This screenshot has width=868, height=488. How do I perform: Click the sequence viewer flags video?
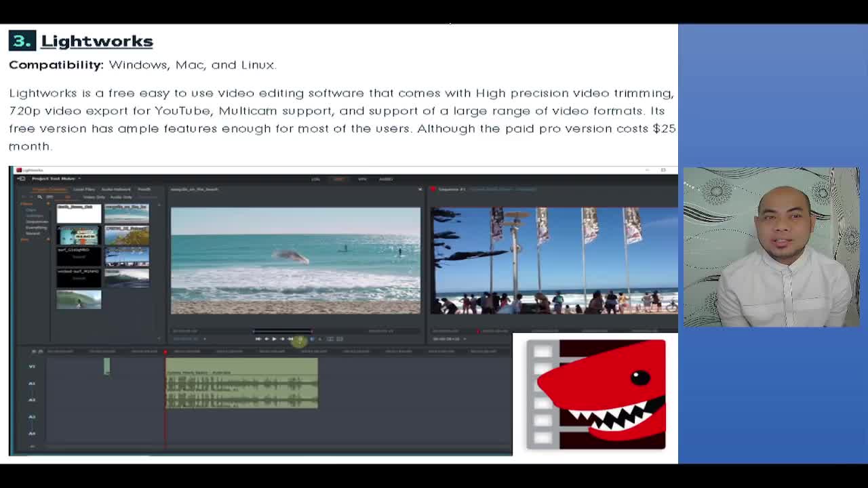(554, 261)
